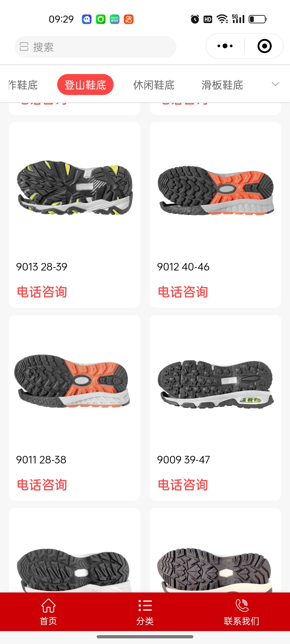Select the 登山鞋底 tab

click(x=85, y=85)
